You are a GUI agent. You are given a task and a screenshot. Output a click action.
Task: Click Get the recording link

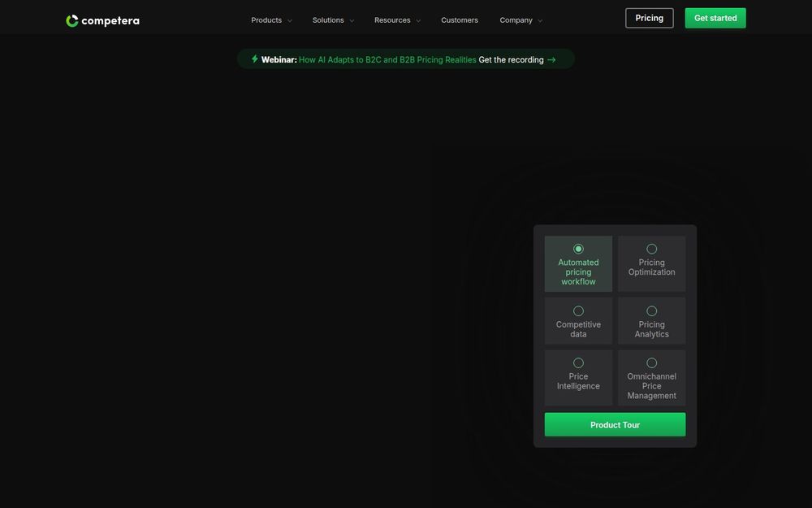511,59
